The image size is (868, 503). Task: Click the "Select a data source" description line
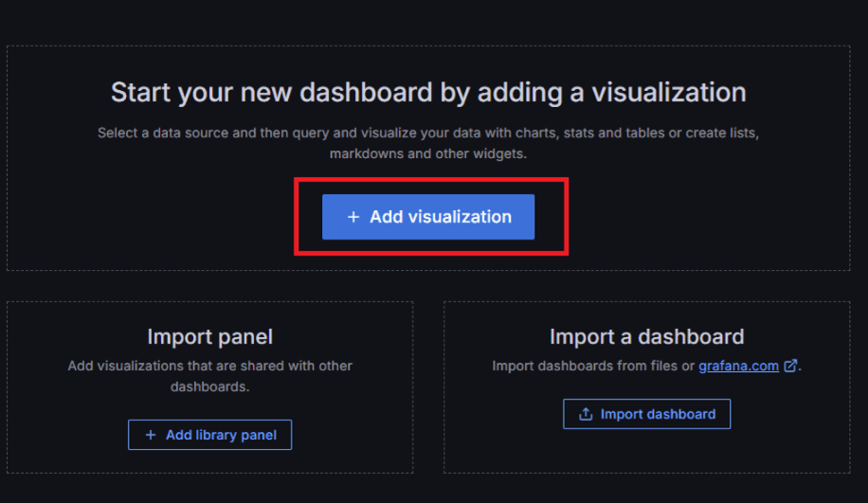[x=428, y=133]
